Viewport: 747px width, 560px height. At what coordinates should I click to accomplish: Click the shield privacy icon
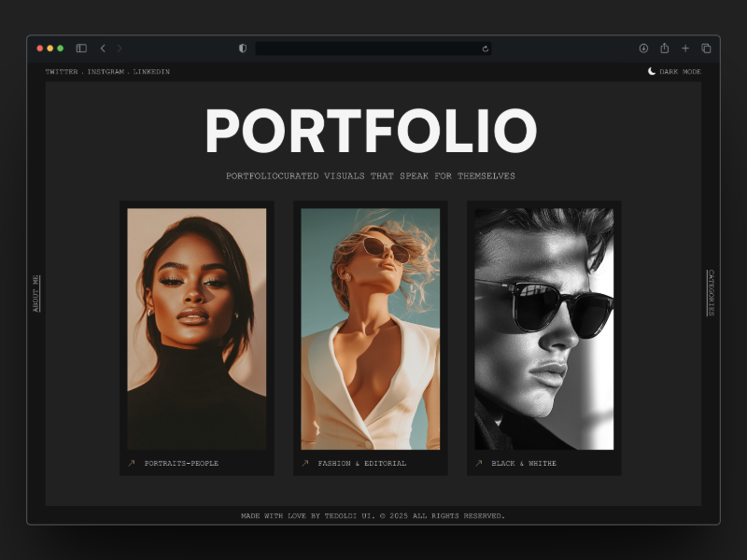242,48
